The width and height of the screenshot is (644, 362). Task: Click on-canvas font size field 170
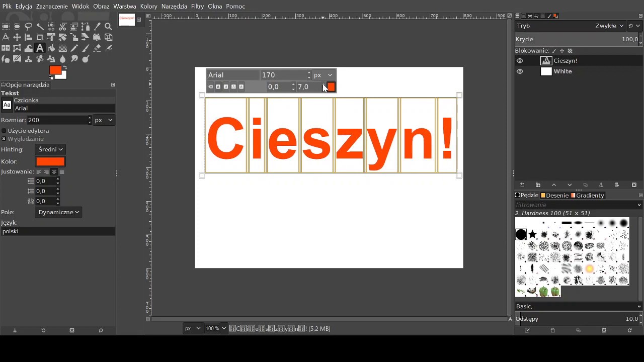283,75
